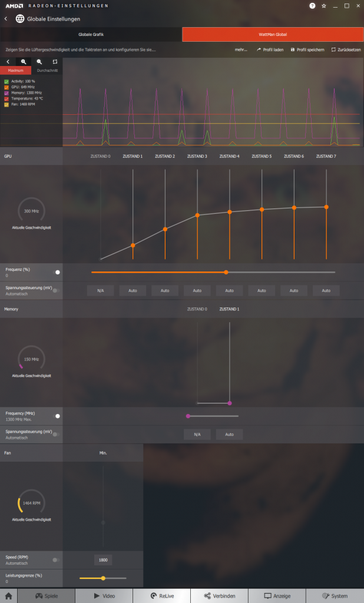Zoom out on the graph with magnifier minus
364x603 pixels.
pos(39,62)
